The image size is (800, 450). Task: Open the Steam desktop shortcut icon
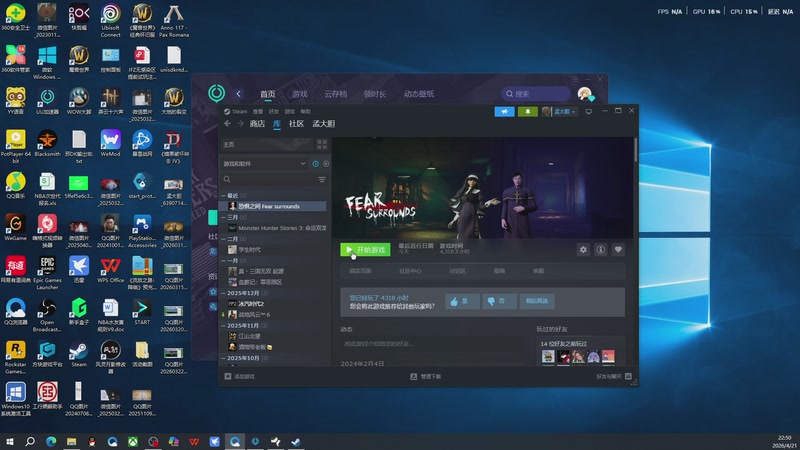[79, 355]
